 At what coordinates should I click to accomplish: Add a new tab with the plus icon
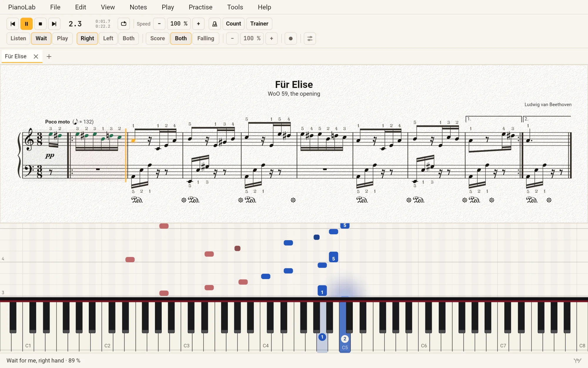pyautogui.click(x=49, y=57)
